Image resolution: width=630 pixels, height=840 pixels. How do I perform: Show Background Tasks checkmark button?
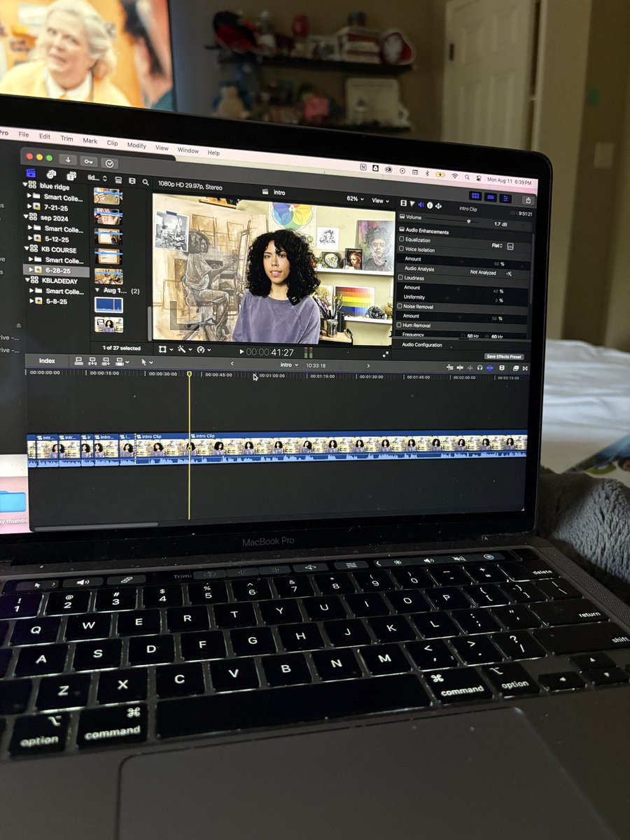pos(109,163)
